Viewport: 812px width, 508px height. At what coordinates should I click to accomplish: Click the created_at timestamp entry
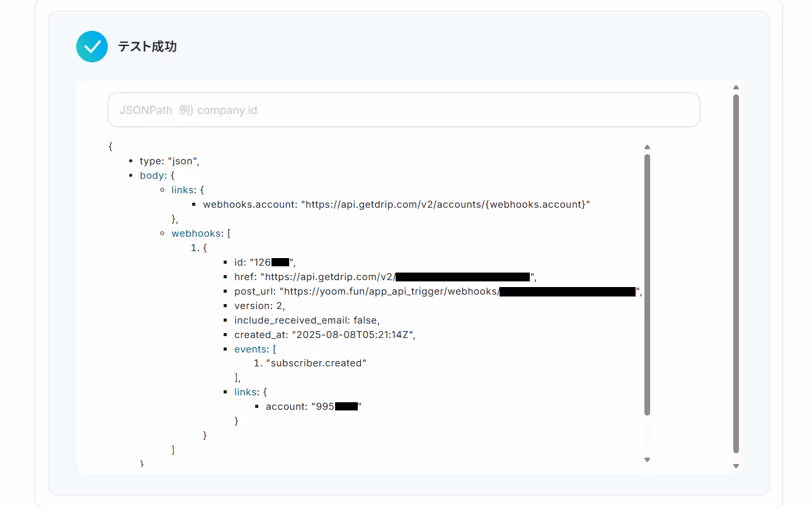click(325, 335)
